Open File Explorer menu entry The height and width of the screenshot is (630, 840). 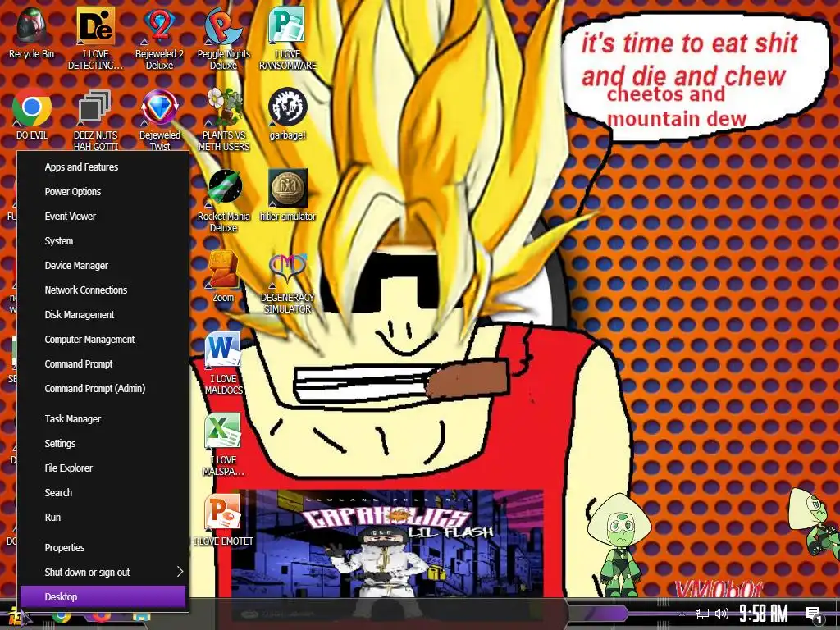pyautogui.click(x=103, y=468)
